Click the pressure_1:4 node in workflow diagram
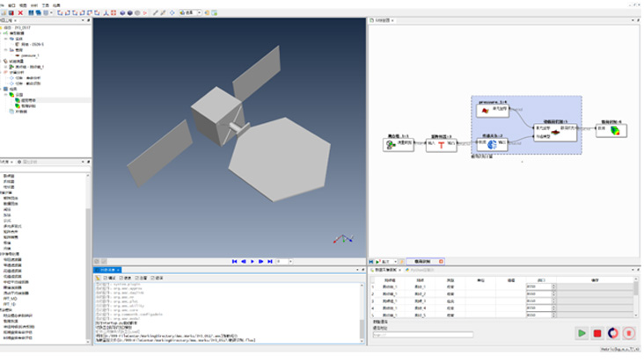644x362 pixels. pyautogui.click(x=493, y=111)
